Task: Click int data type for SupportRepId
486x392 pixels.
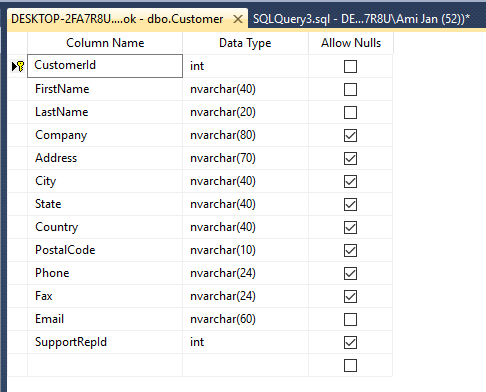Action: (246, 342)
